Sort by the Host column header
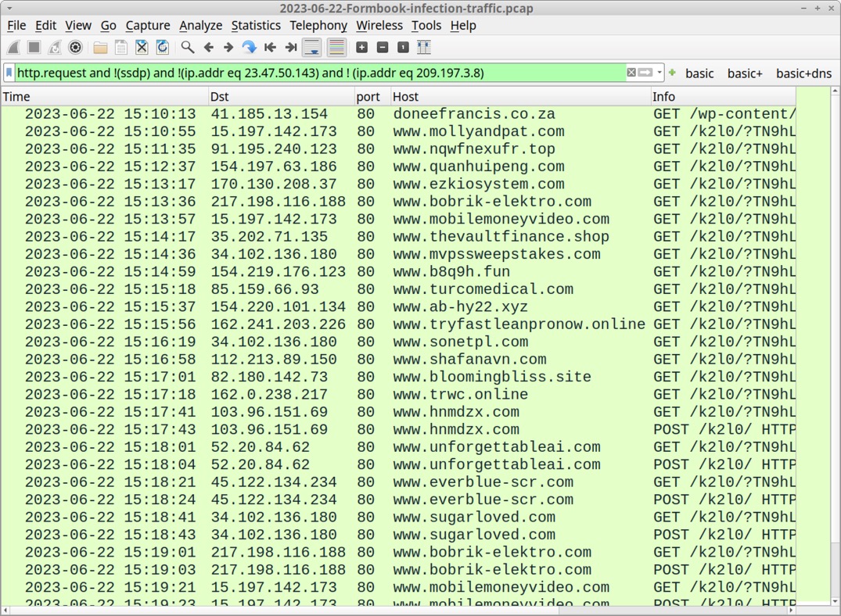The height and width of the screenshot is (616, 841). coord(520,96)
